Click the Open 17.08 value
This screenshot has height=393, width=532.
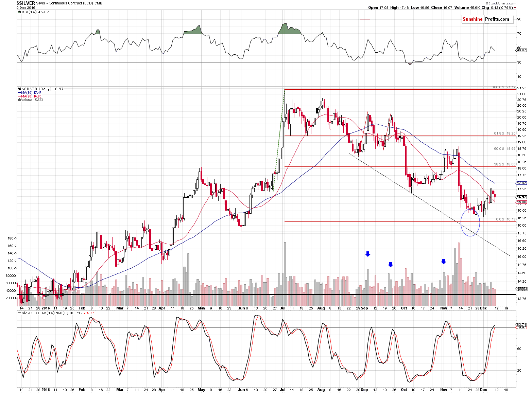[x=378, y=7]
